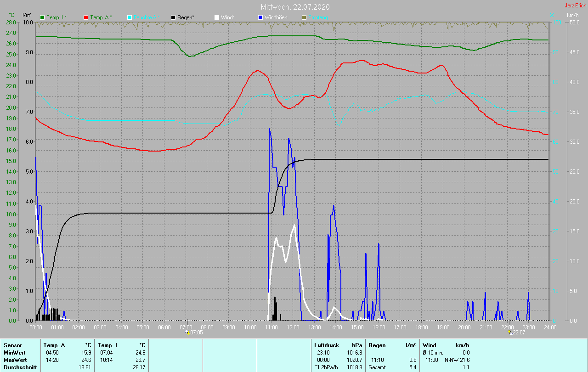Click the Luftdruck column header
The image size is (588, 372).
coord(327,345)
